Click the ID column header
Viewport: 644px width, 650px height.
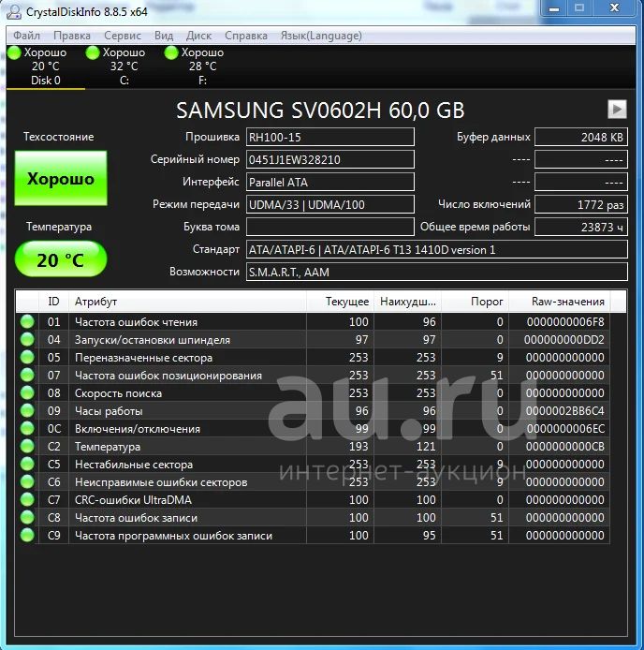tap(54, 302)
